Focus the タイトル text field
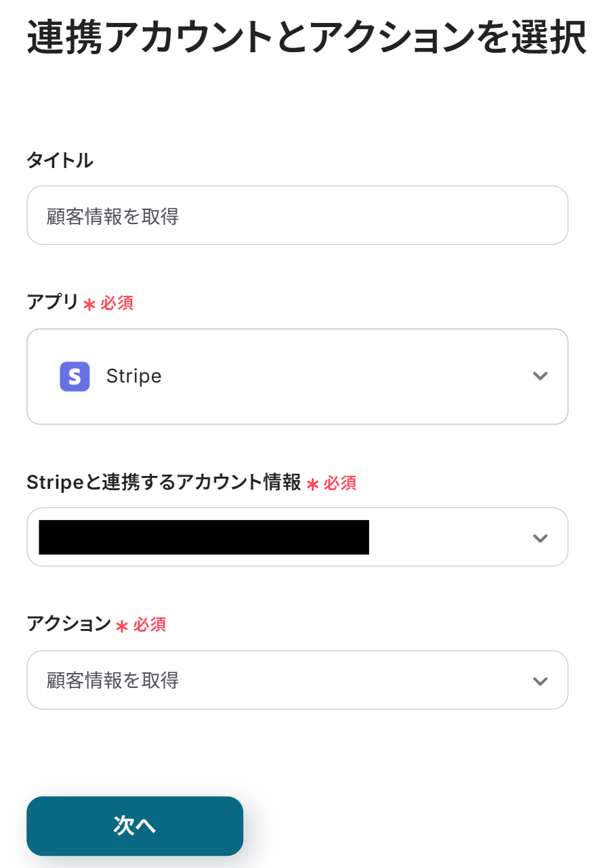The height and width of the screenshot is (868, 605). [x=297, y=216]
